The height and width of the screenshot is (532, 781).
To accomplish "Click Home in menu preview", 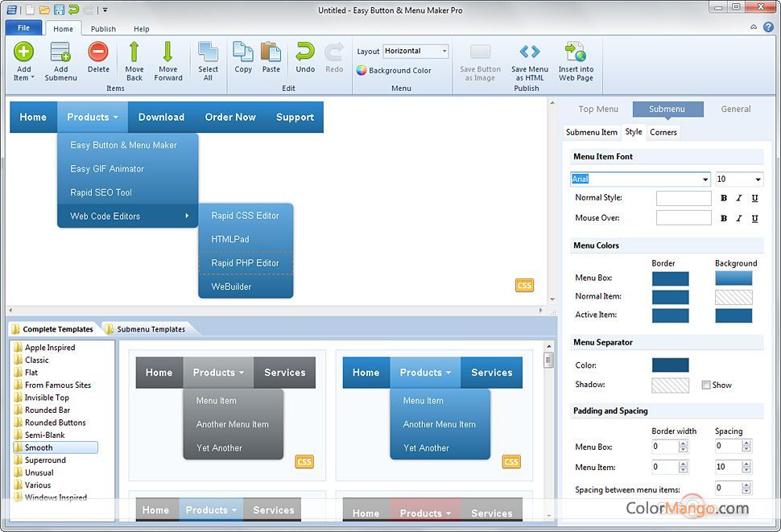I will coord(33,117).
